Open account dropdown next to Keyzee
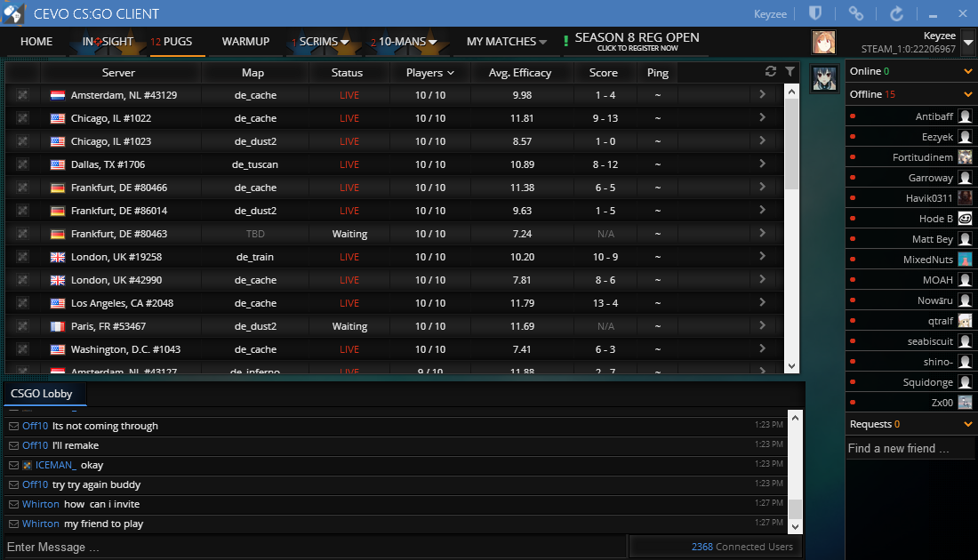Viewport: 978px width, 560px height. [968, 43]
